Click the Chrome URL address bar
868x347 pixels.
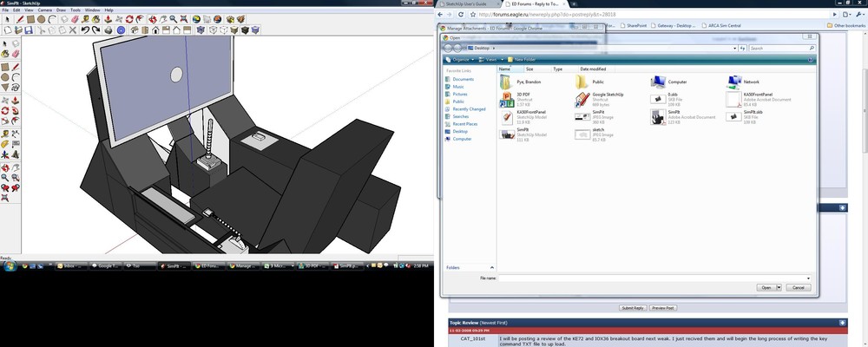tap(654, 15)
